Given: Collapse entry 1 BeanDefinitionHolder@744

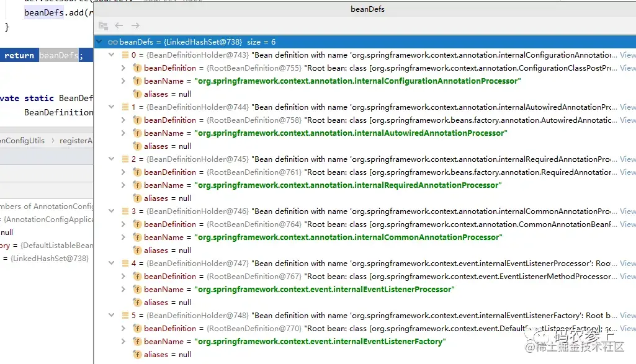Looking at the screenshot, I should [x=112, y=107].
